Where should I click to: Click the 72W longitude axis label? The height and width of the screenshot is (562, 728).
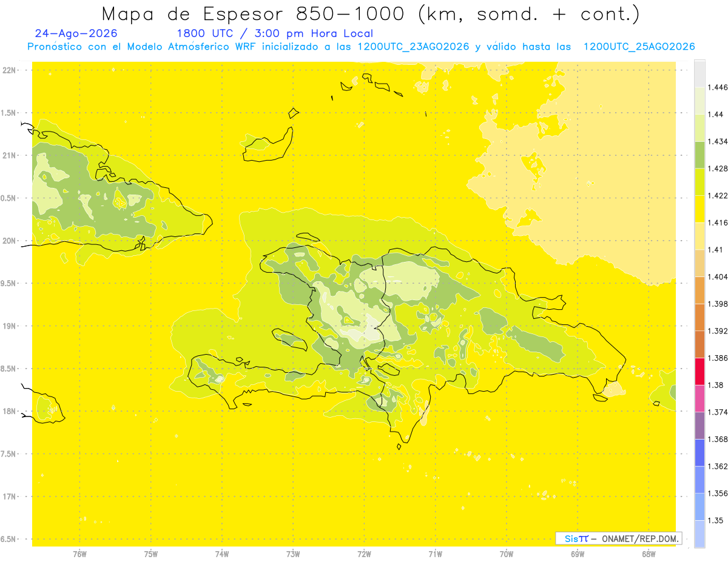pyautogui.click(x=364, y=554)
